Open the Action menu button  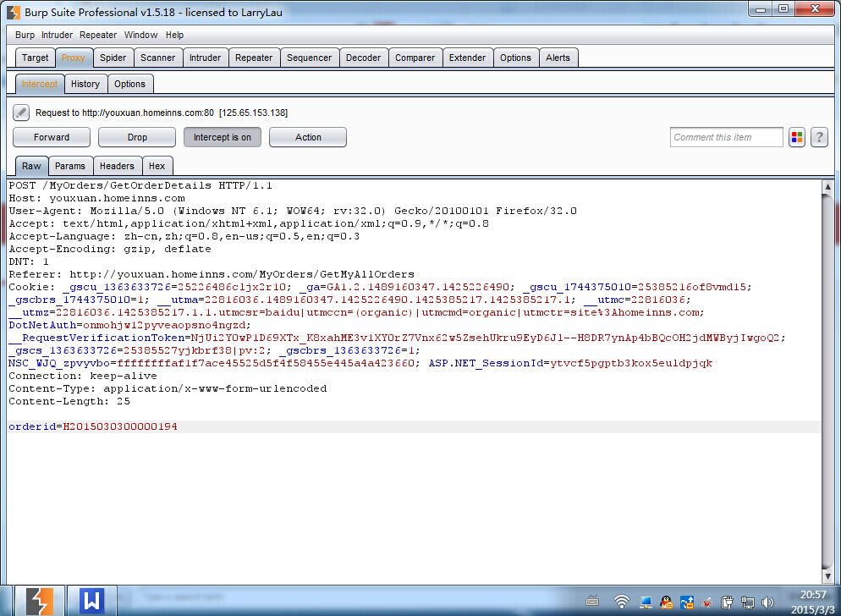tap(308, 137)
